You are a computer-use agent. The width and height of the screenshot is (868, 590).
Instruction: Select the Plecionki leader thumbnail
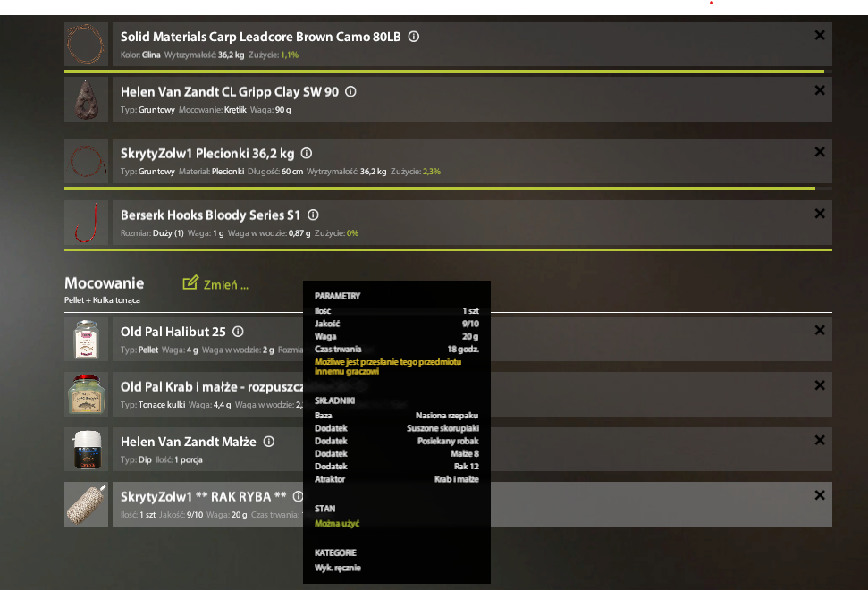click(86, 161)
